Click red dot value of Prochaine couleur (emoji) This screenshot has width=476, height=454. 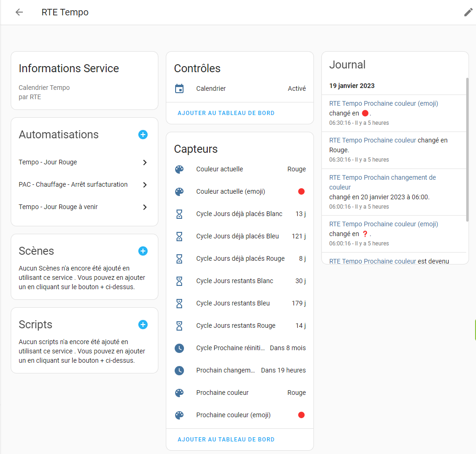301,415
